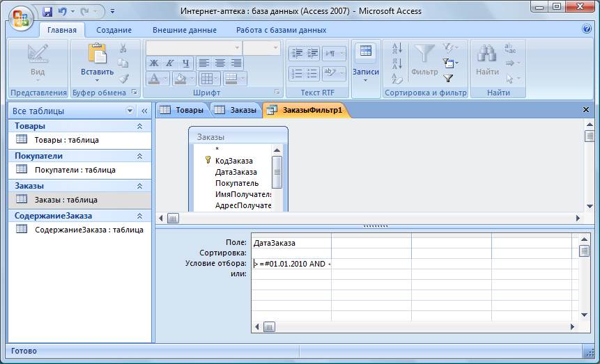The width and height of the screenshot is (600, 364).
Task: Open the Все таблицы navigation pane dropdown
Action: (130, 111)
